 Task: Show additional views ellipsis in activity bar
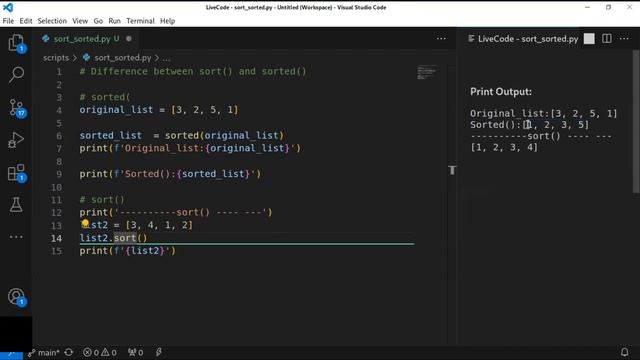click(16, 237)
